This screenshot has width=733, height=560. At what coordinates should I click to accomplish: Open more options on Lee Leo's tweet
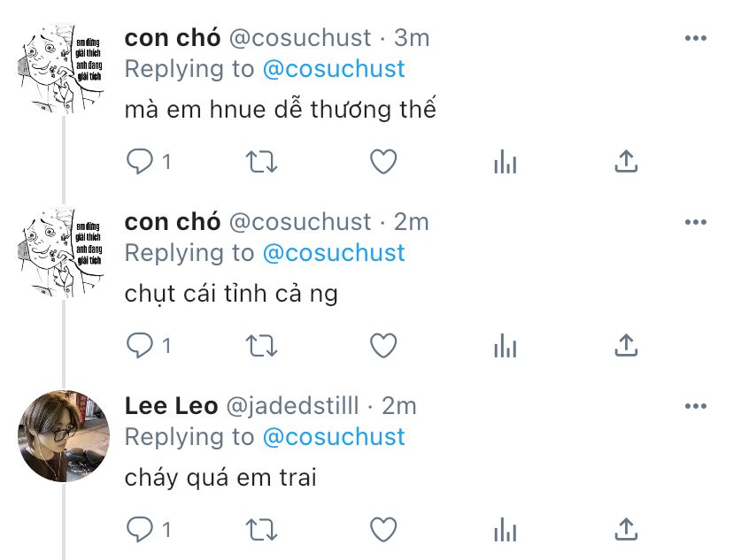coord(696,406)
